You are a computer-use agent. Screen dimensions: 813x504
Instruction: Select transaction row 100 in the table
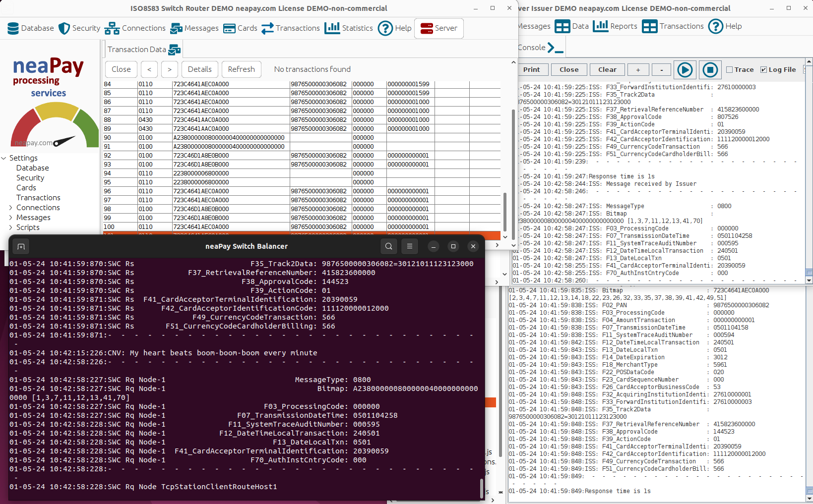point(302,227)
